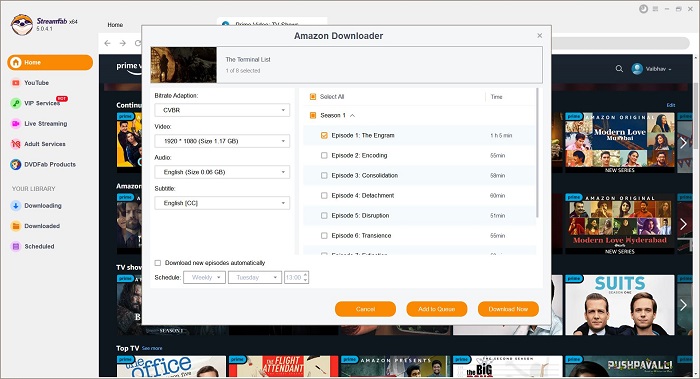
Task: Open the Bitrate Adaption CVBR dropdown
Action: [x=222, y=110]
